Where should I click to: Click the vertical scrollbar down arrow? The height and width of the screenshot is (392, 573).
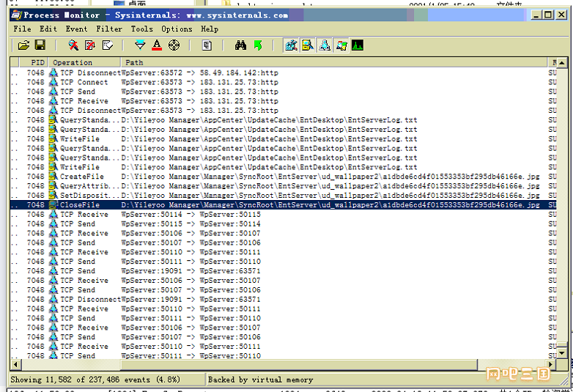562,353
